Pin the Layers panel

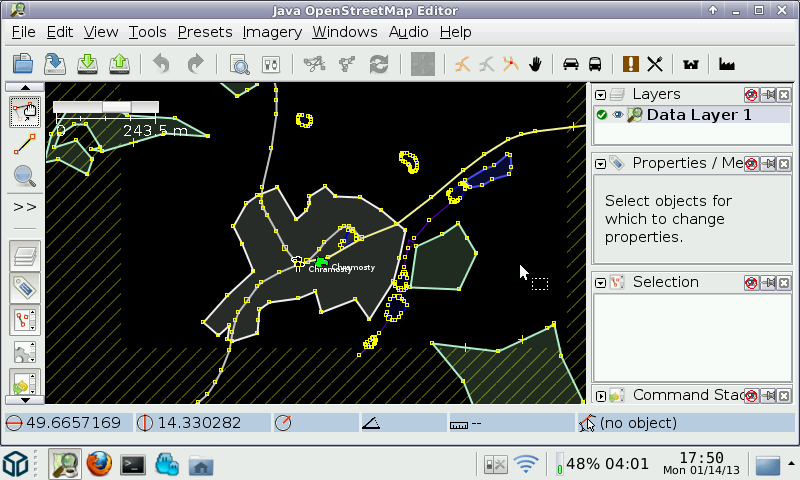[x=768, y=94]
